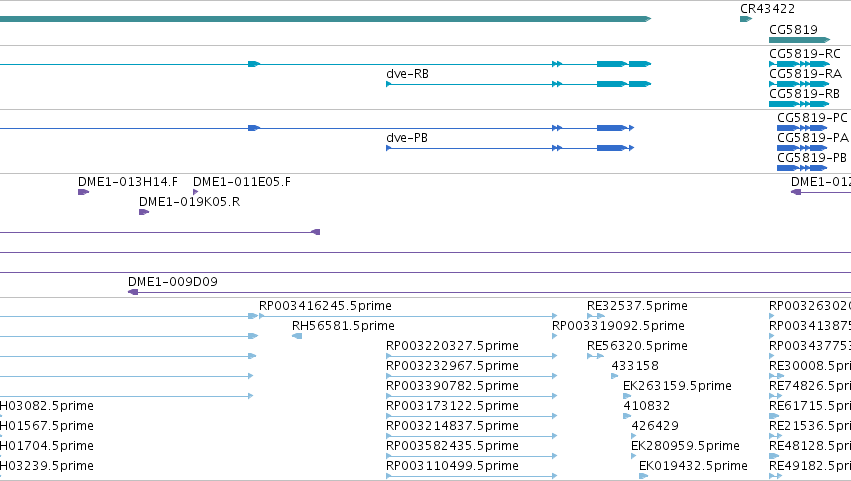The height and width of the screenshot is (481, 851).
Task: Select the RP003173122.5prime EST label
Action: (452, 406)
